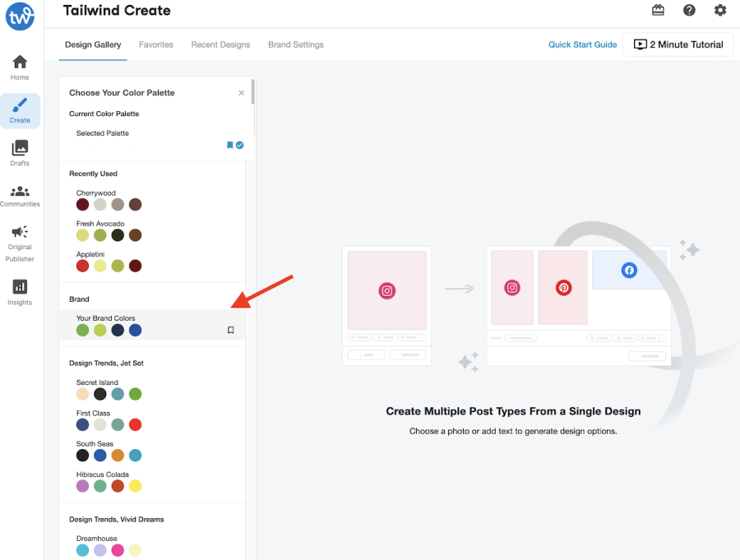Click the Design Trends, Vivid Dreams heading
The width and height of the screenshot is (740, 560).
[x=117, y=519]
